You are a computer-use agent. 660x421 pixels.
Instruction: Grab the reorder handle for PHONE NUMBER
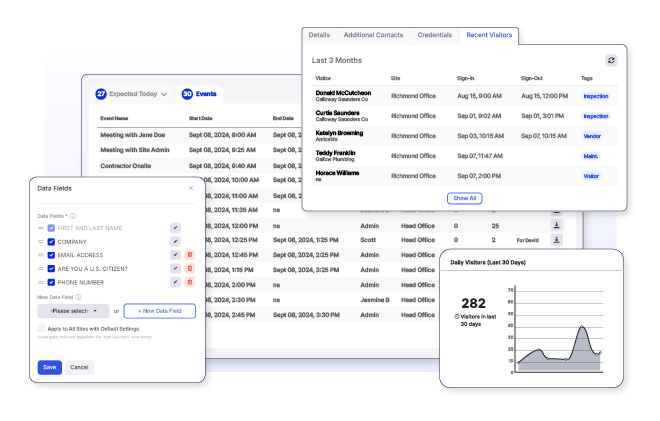pyautogui.click(x=41, y=282)
